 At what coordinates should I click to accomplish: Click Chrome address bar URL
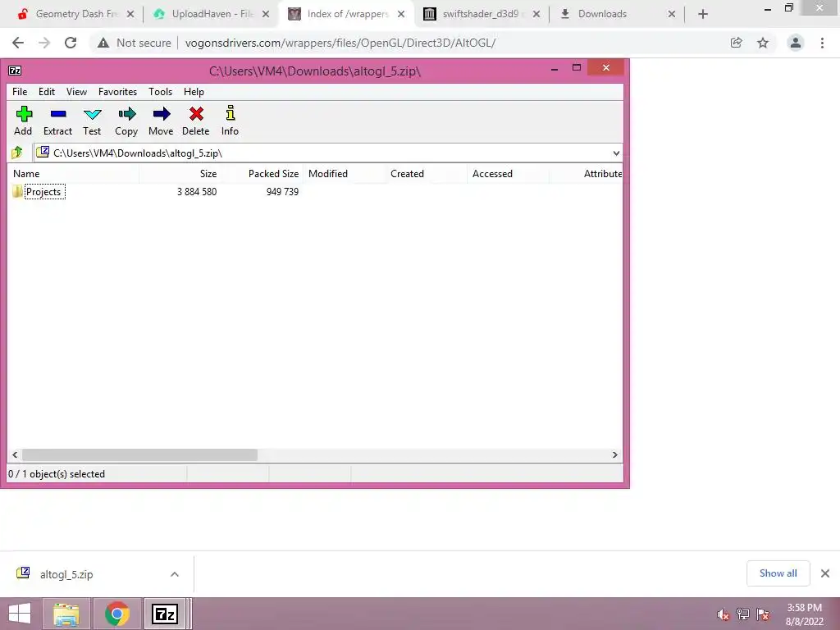340,43
